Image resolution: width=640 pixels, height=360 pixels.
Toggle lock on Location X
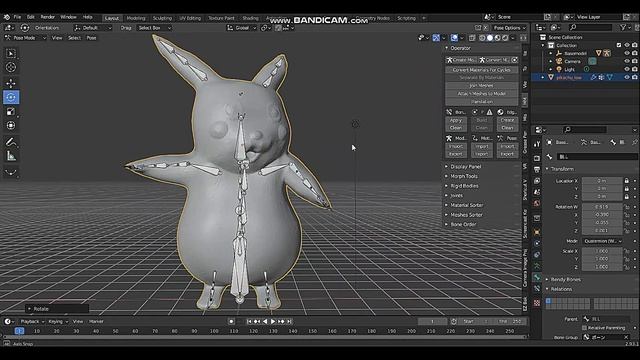627,180
